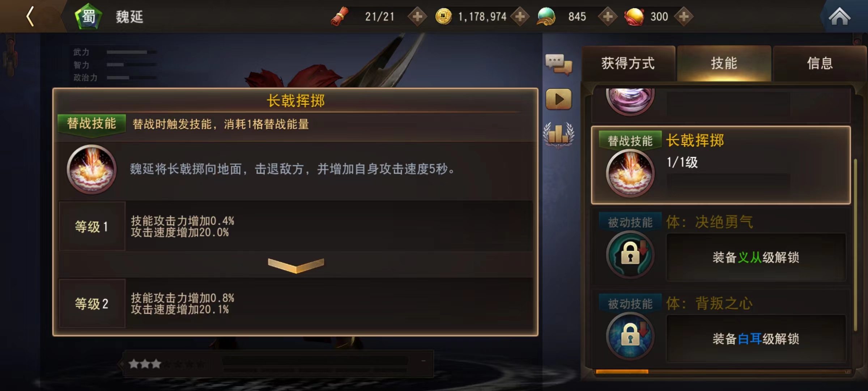Switch to the 信息 tab

(820, 63)
